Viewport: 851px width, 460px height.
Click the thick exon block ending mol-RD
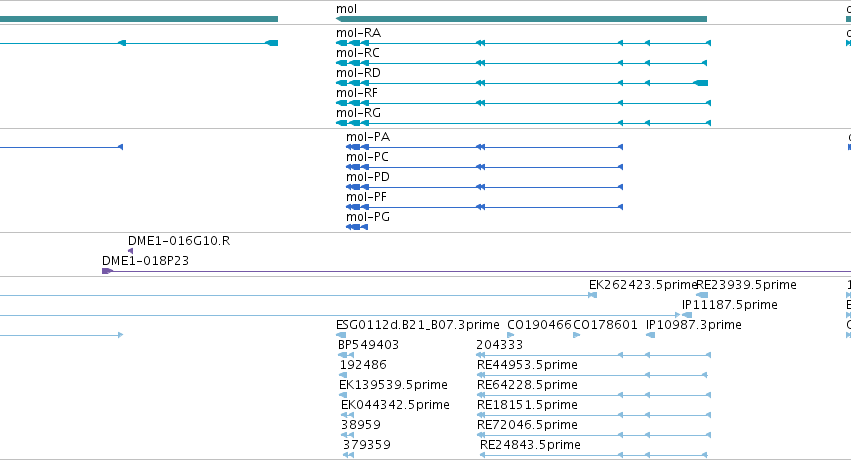tap(701, 83)
